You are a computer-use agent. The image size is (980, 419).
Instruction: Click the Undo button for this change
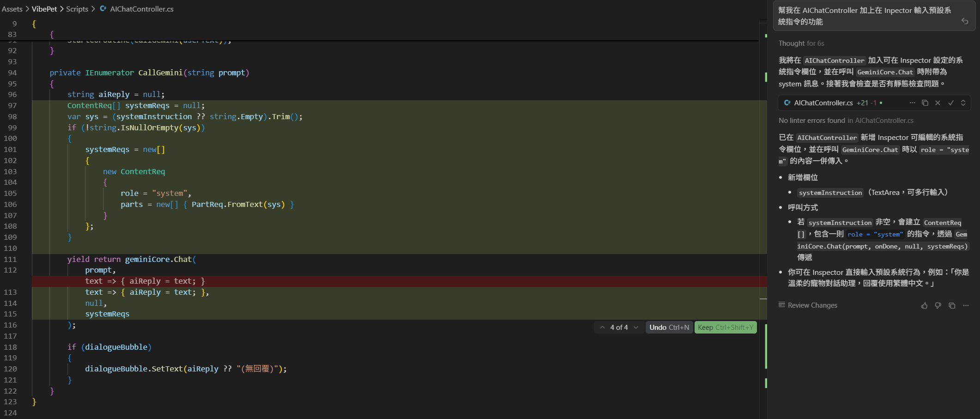click(x=669, y=328)
